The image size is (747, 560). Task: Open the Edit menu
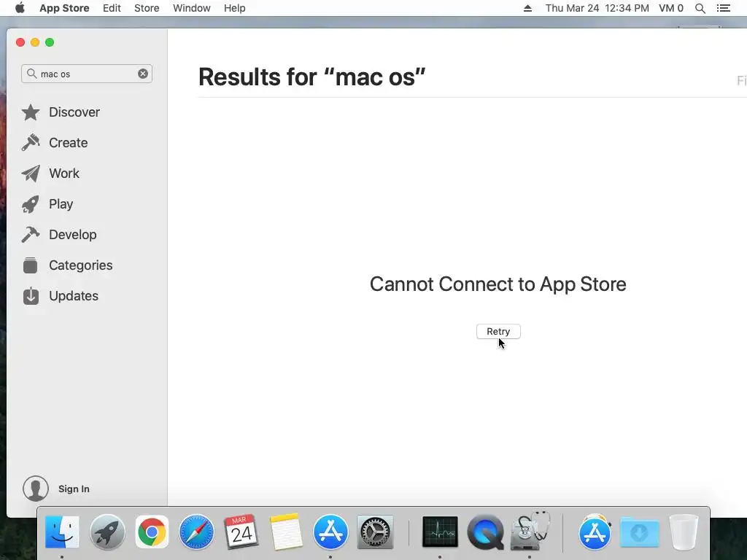112,8
